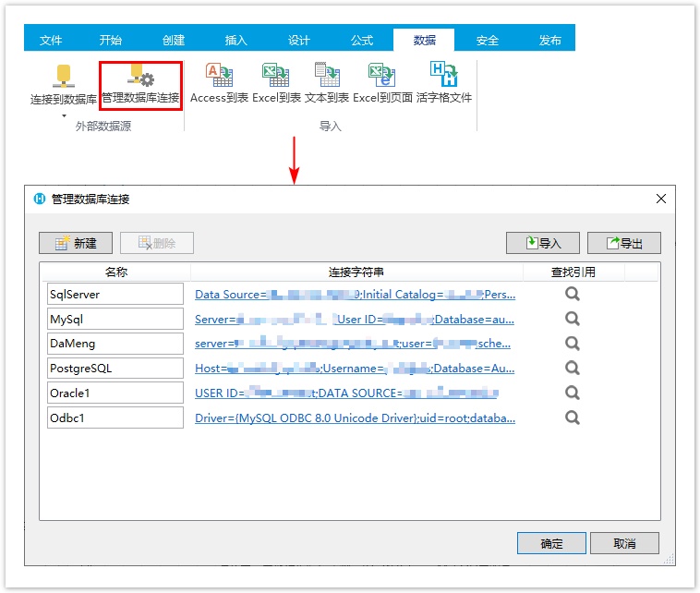The width and height of the screenshot is (700, 593).
Task: Click the 导入 button in dialog
Action: tap(542, 243)
